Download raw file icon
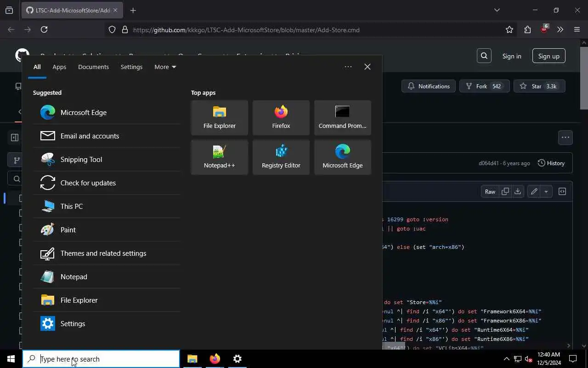The width and height of the screenshot is (588, 368). pos(518,191)
